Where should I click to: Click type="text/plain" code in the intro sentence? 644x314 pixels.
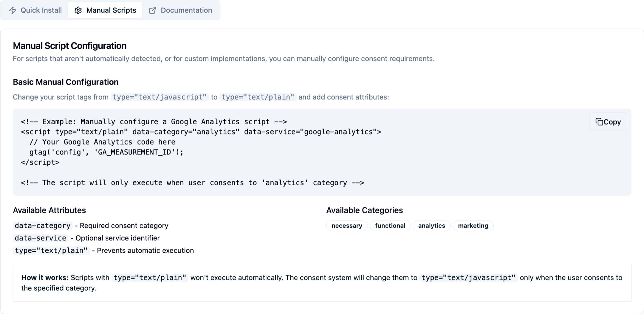tap(258, 97)
